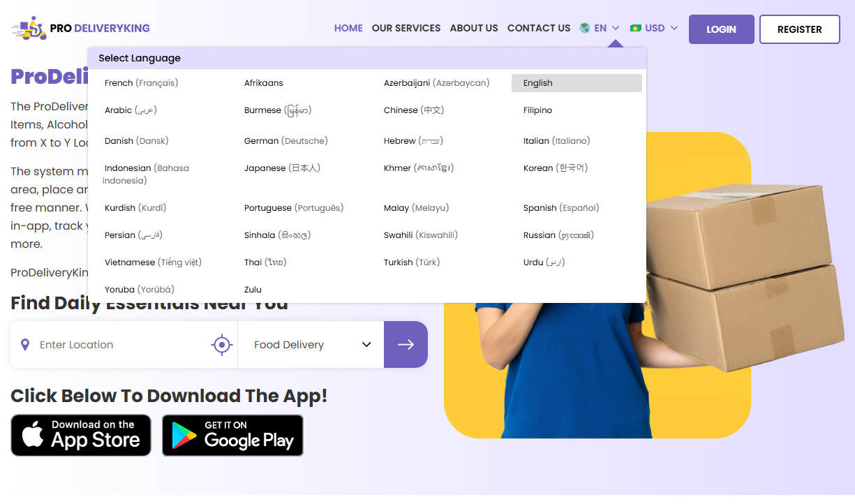Choose Azerbaijani (Azərbaycan) language
The width and height of the screenshot is (855, 504).
click(x=437, y=83)
